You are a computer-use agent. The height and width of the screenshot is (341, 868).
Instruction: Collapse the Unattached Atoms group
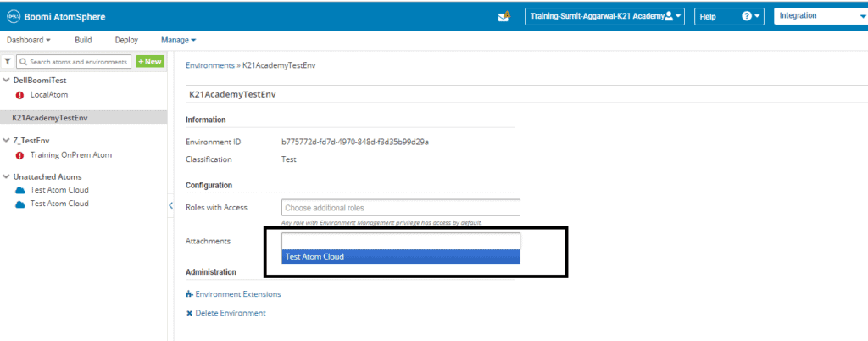(6, 176)
